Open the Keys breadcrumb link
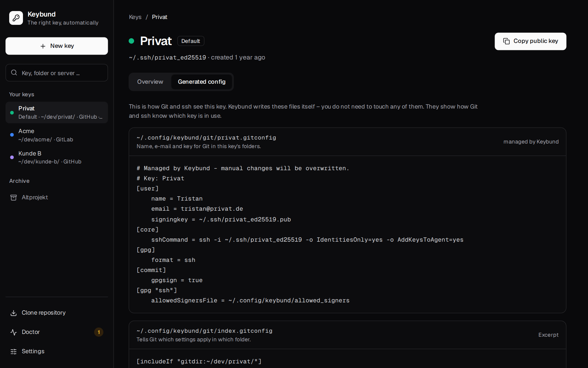Viewport: 588px width, 368px height. [x=135, y=17]
